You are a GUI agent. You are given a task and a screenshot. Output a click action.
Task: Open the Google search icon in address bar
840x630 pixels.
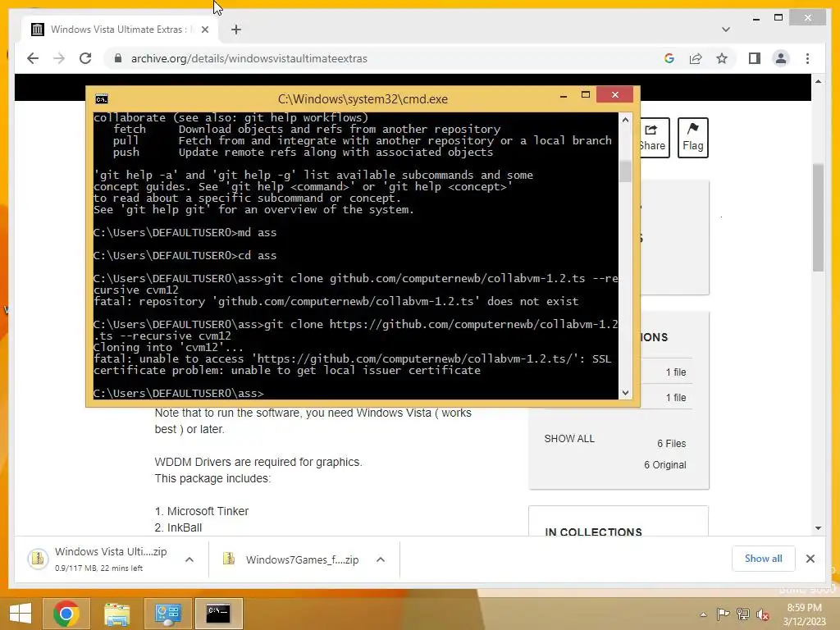tap(669, 58)
